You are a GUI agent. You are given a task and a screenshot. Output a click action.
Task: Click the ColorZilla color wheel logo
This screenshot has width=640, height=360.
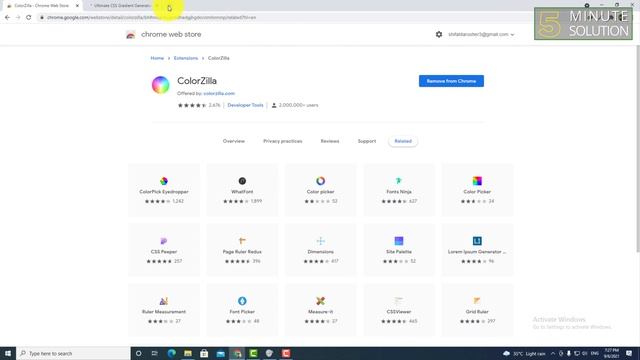pos(160,85)
